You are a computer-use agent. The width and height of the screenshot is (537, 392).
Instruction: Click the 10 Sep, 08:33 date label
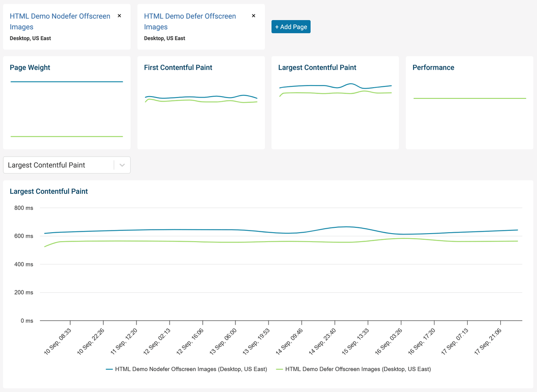57,341
